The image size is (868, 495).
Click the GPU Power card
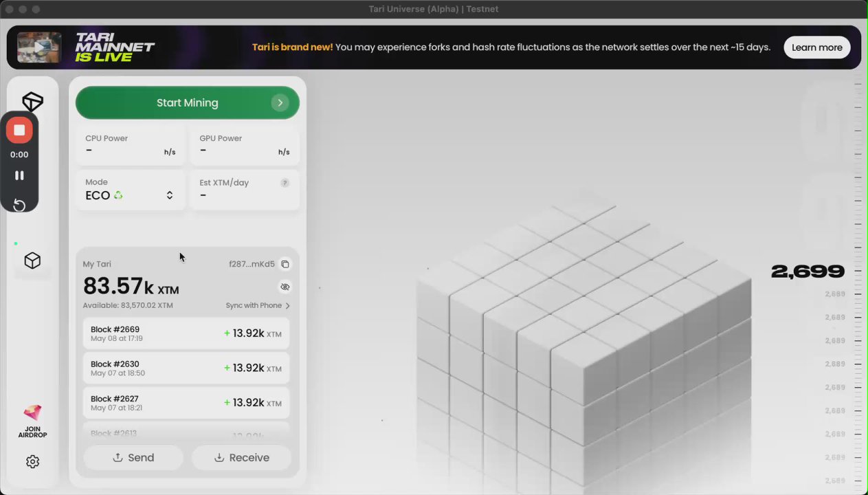(x=244, y=145)
